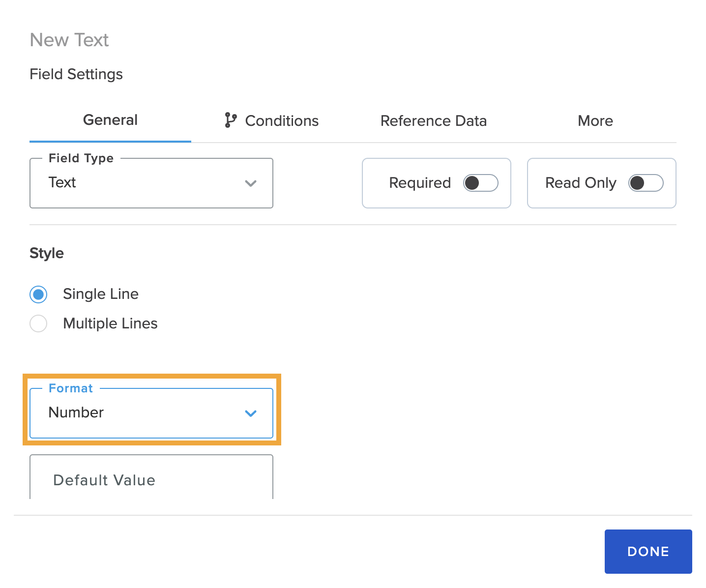Click the Field Settings label
Screen dimensions: 706x588
click(76, 74)
